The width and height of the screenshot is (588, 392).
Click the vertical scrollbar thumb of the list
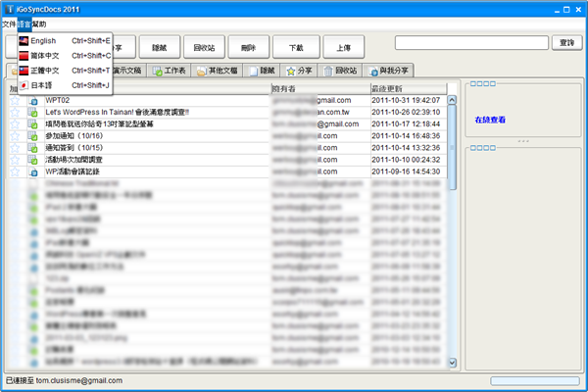[452, 147]
